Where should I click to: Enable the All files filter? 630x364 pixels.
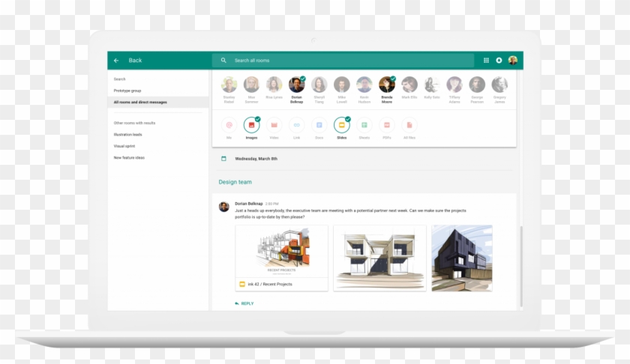pyautogui.click(x=409, y=125)
